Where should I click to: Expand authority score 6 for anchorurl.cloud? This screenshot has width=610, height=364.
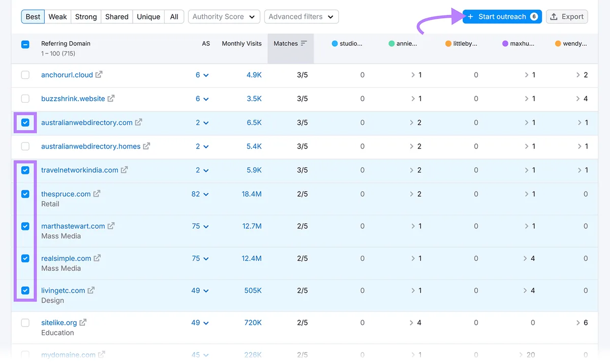pyautogui.click(x=202, y=75)
